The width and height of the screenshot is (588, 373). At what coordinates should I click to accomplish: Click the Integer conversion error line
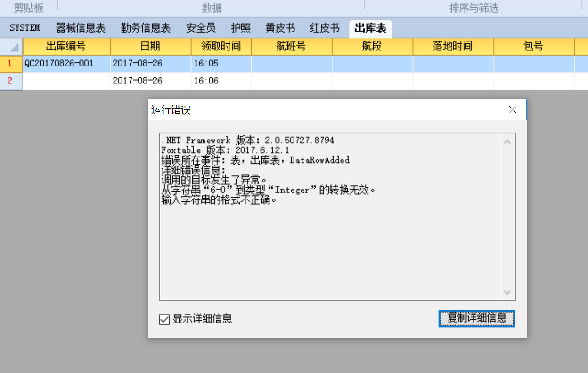[x=269, y=190]
